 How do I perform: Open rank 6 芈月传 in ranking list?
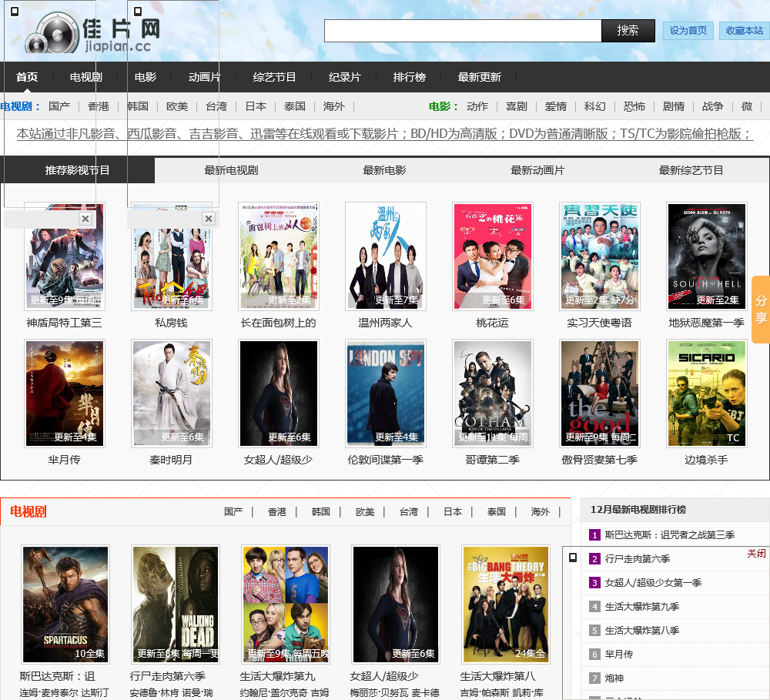tap(619, 655)
